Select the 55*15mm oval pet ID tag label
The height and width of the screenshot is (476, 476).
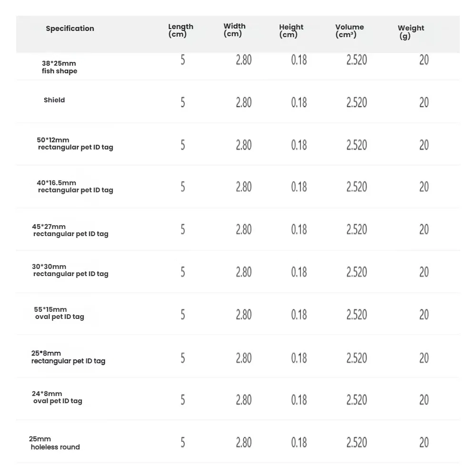pos(59,313)
